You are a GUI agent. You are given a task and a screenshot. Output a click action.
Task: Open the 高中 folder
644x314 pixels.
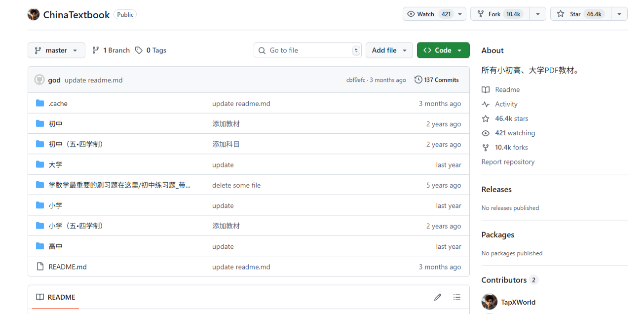(x=55, y=246)
